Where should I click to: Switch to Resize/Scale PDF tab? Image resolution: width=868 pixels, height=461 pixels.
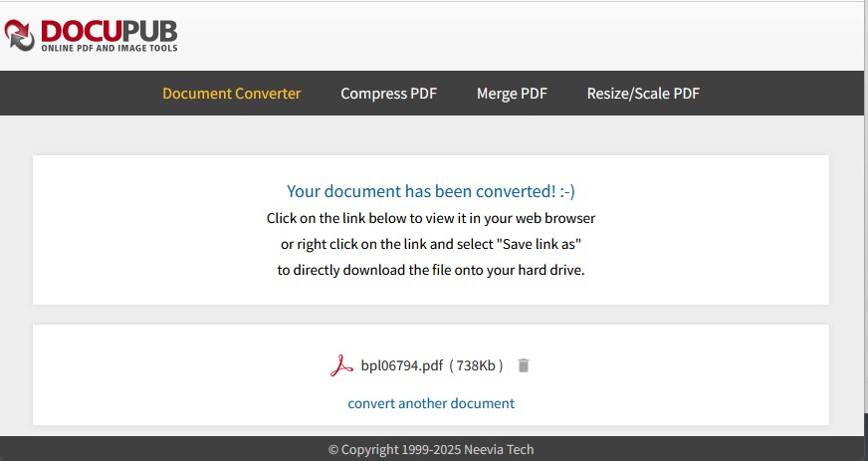(643, 93)
